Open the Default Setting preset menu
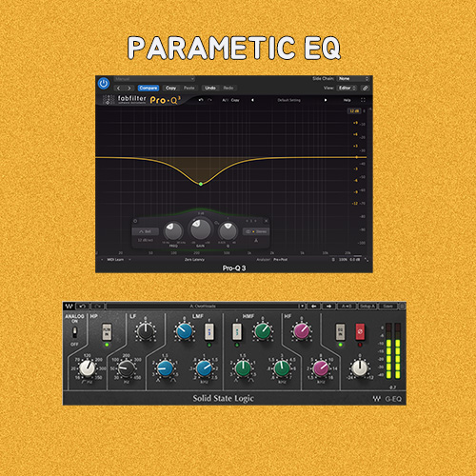The image size is (476, 476). [x=288, y=100]
